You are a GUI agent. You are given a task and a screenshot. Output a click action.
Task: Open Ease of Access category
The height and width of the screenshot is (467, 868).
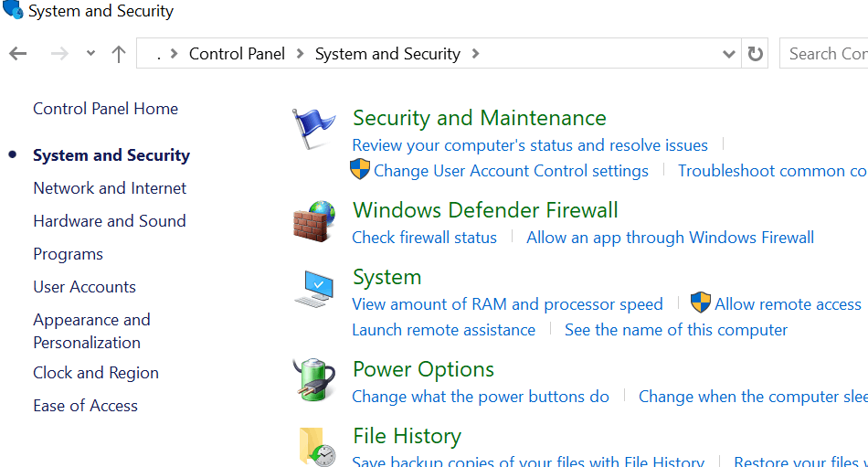click(85, 406)
